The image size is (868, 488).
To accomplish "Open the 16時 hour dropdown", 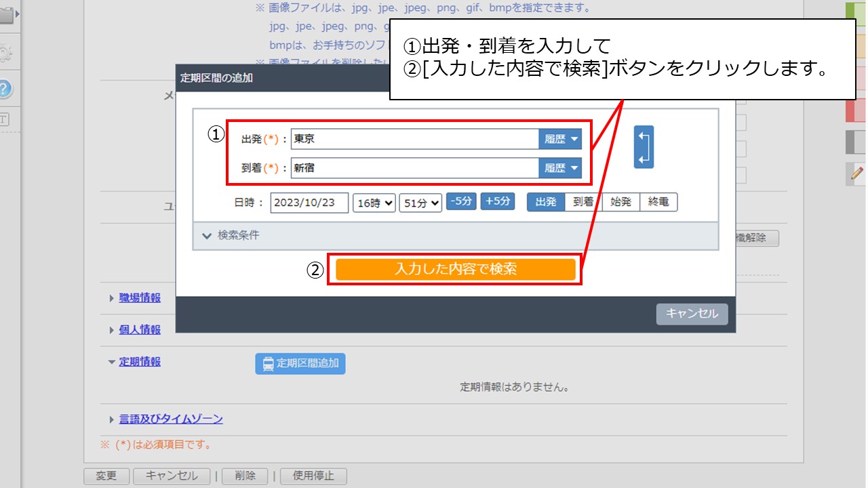I will point(374,201).
